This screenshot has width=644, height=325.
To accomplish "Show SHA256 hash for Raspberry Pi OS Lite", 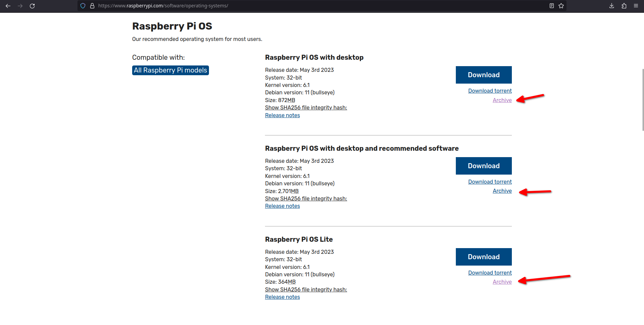I will pos(306,289).
